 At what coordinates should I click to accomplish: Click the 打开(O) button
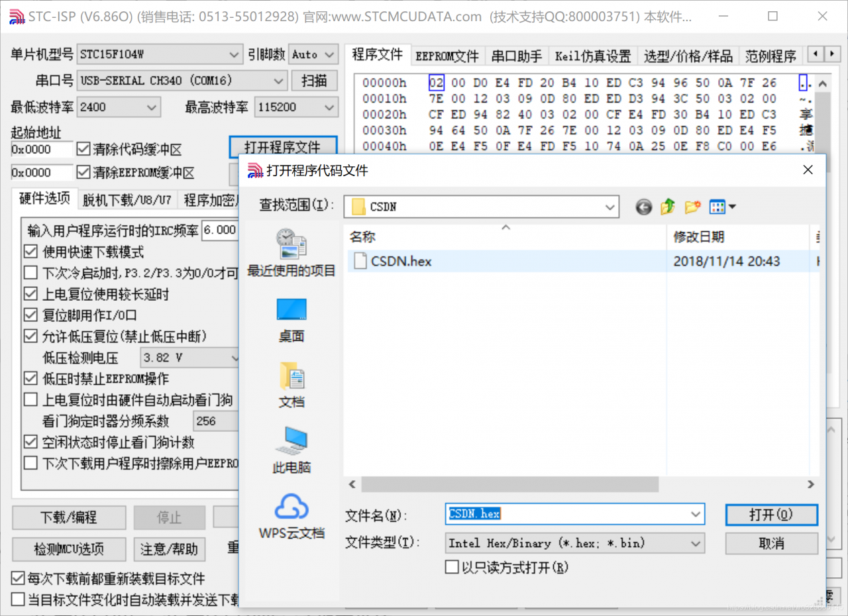click(771, 515)
